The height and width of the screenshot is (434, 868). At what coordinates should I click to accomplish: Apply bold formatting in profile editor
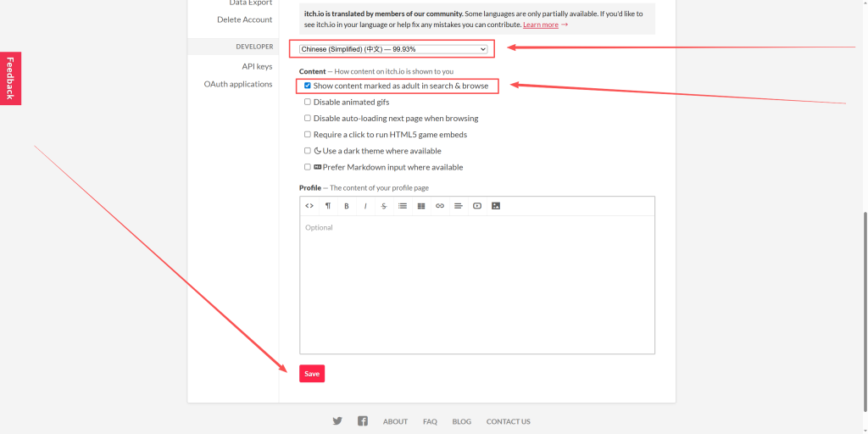347,206
